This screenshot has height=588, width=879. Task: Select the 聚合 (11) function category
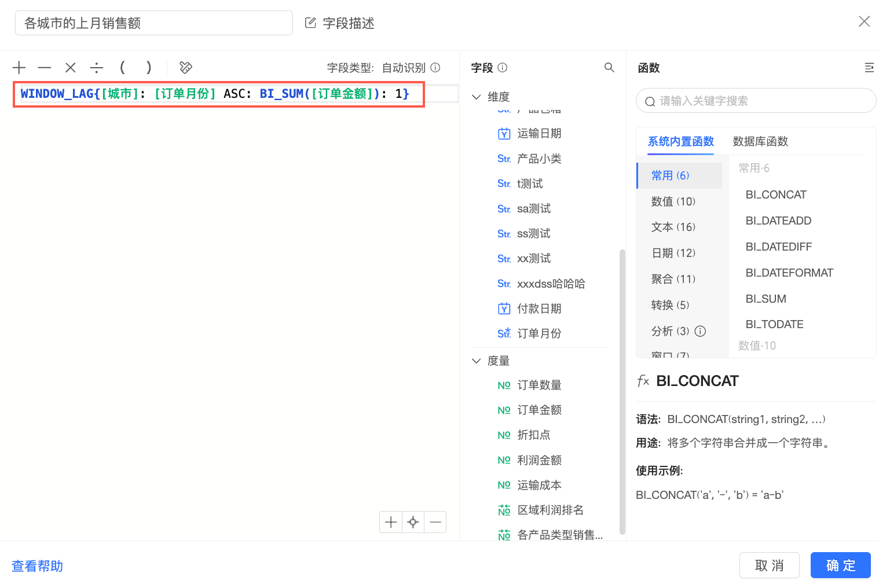point(680,279)
